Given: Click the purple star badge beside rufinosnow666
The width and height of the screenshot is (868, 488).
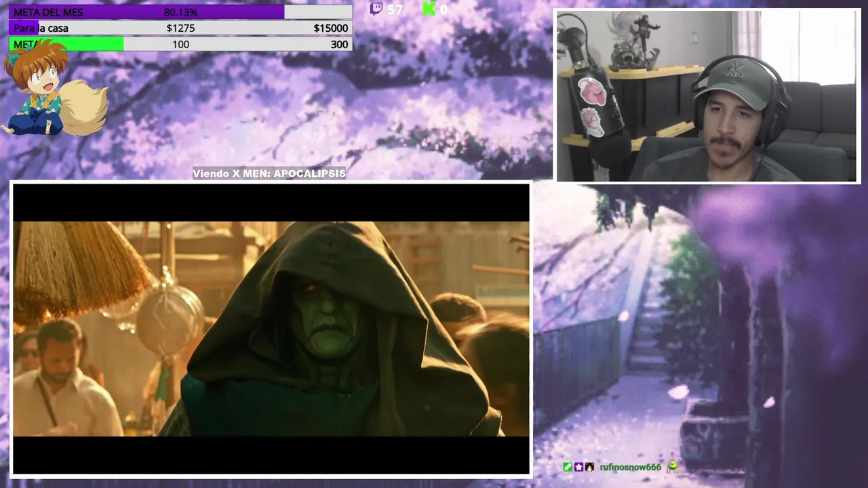Looking at the screenshot, I should click(x=578, y=467).
